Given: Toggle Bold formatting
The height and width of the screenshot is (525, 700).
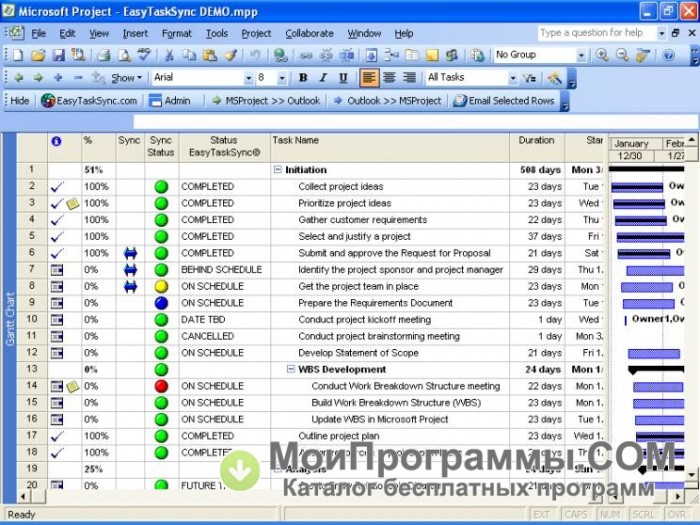Looking at the screenshot, I should (x=303, y=78).
